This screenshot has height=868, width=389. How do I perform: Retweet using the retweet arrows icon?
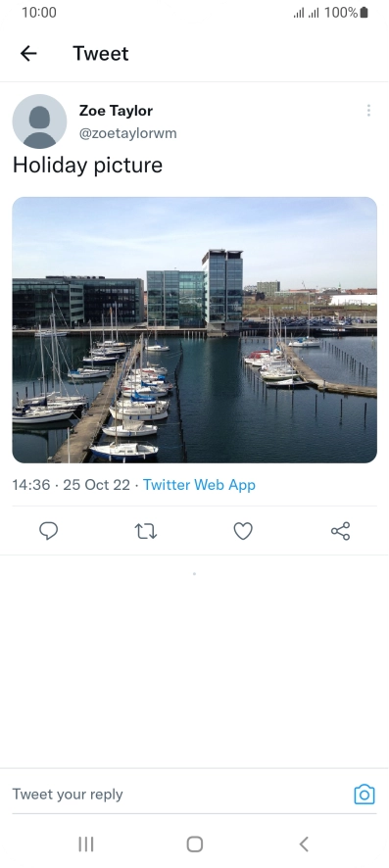click(146, 531)
